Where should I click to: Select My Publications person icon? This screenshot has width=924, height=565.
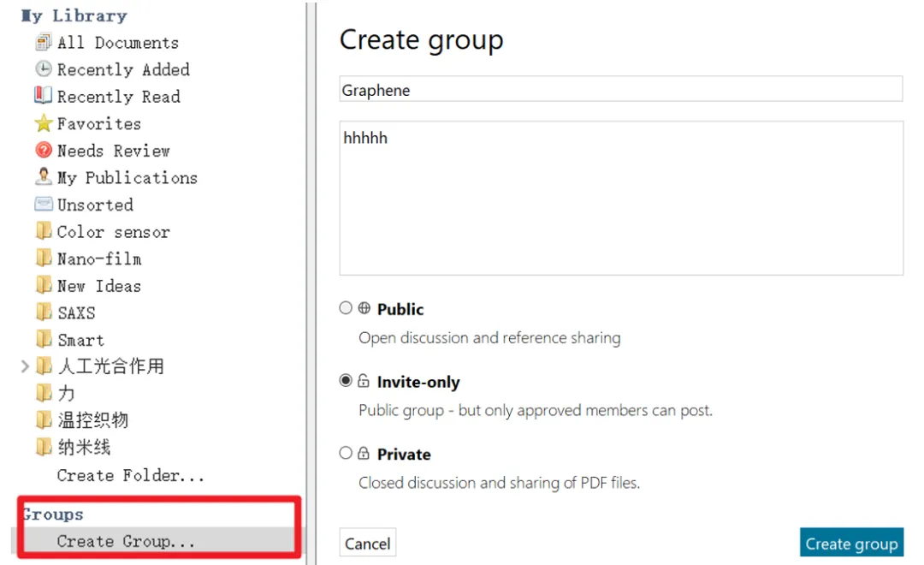pyautogui.click(x=44, y=177)
